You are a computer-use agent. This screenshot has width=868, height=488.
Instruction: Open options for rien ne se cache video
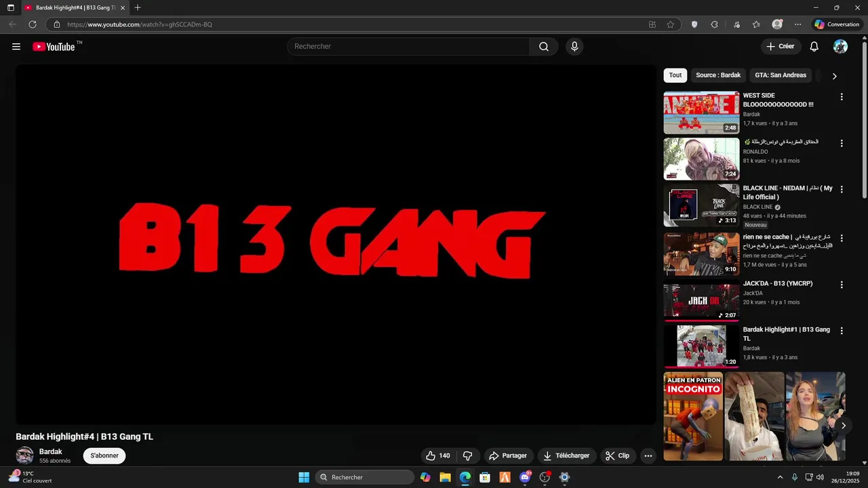[842, 239]
